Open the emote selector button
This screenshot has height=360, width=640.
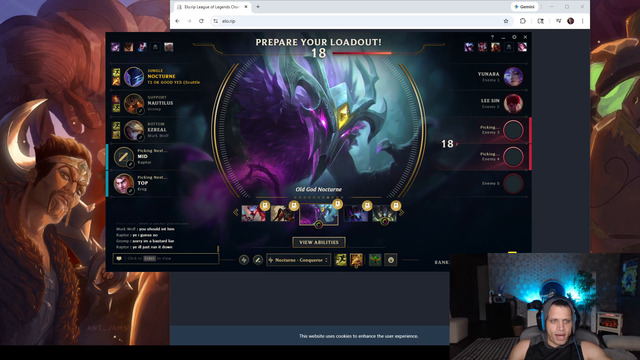[391, 260]
